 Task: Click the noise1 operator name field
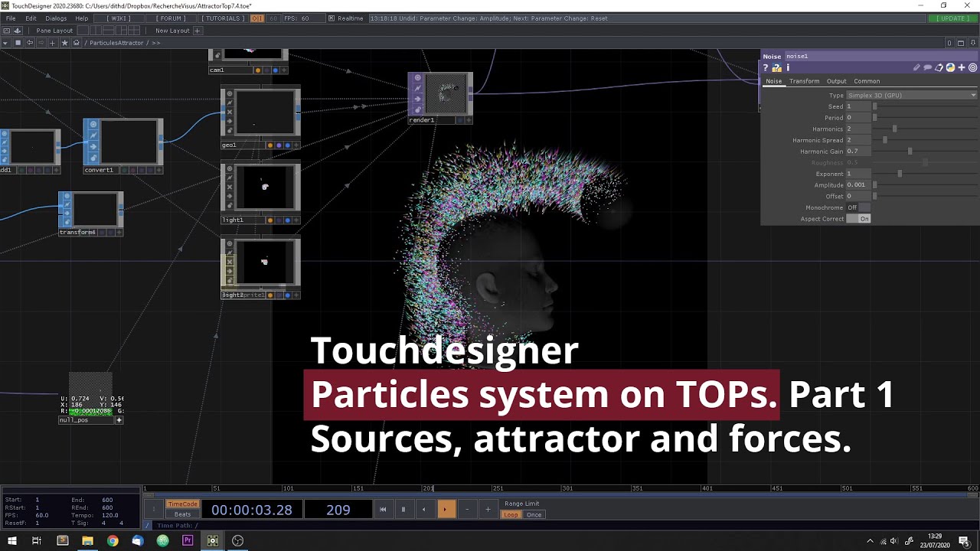880,56
